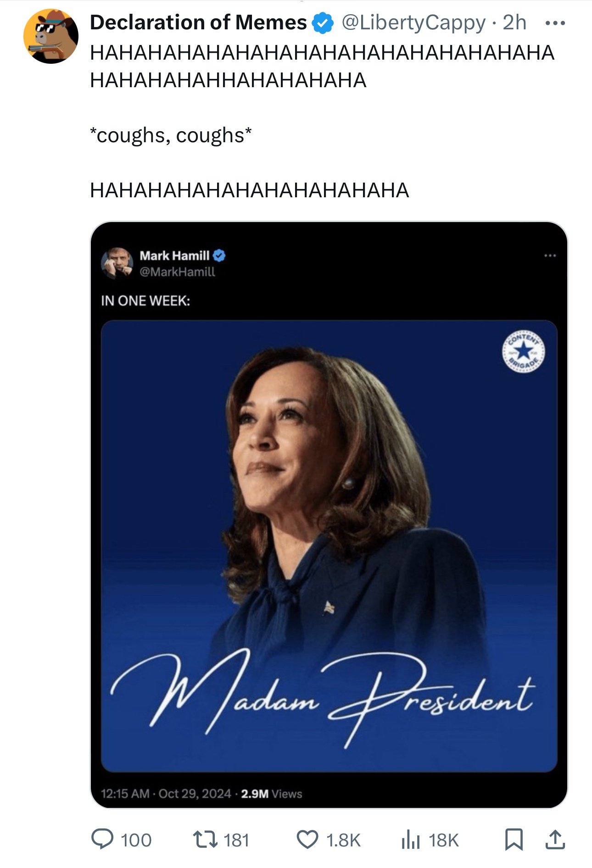The height and width of the screenshot is (868, 592).
Task: Click the Content Brigade star logo
Action: point(523,352)
